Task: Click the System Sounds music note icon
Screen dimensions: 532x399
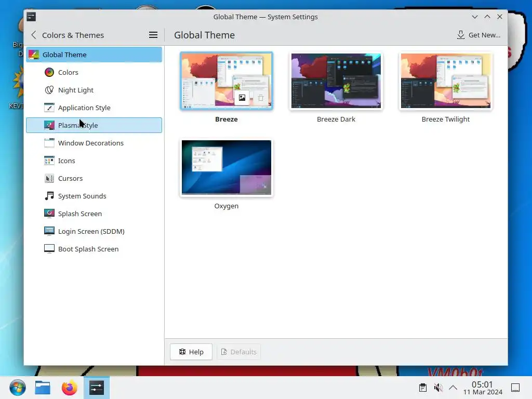Action: 49,196
